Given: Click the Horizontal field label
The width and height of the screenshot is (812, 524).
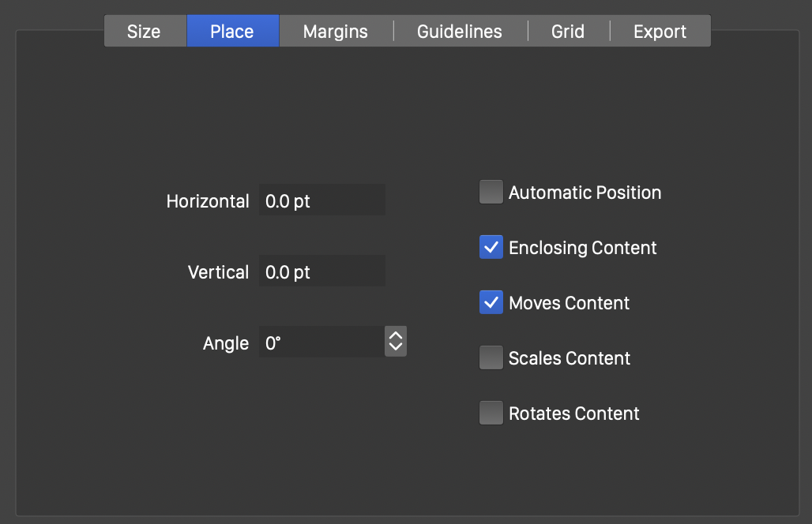Looking at the screenshot, I should tap(208, 201).
